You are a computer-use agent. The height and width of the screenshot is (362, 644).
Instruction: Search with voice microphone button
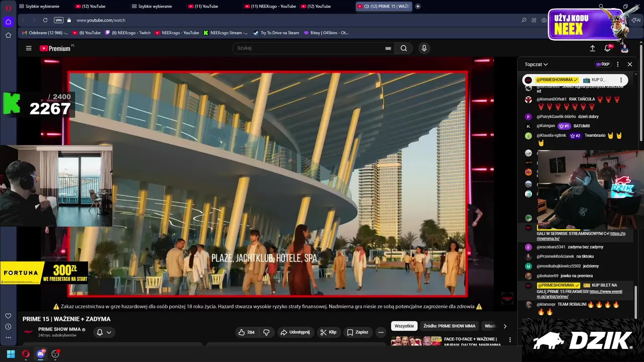coord(424,48)
